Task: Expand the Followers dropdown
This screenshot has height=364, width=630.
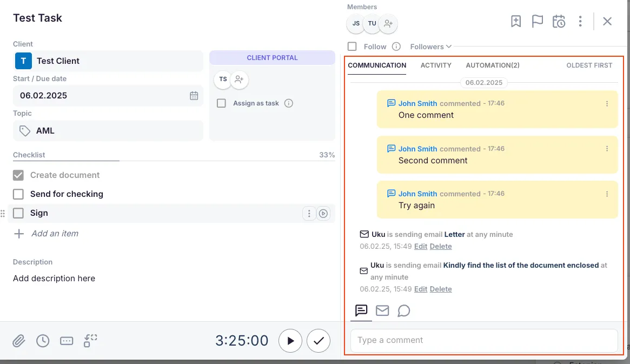Action: (x=430, y=47)
